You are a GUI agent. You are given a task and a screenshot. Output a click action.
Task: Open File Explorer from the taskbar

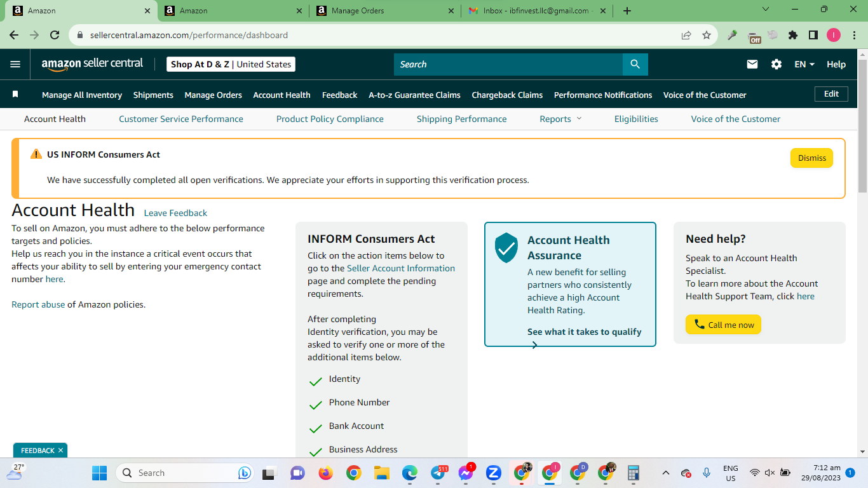[x=381, y=473]
